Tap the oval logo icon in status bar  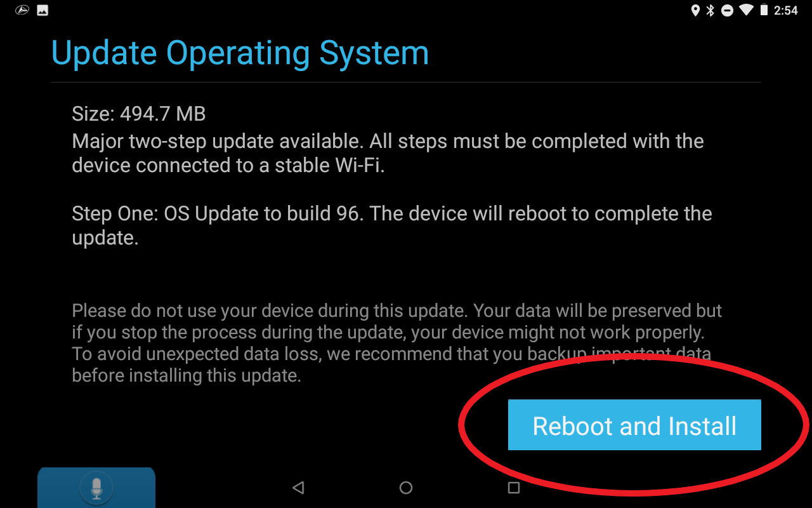22,10
